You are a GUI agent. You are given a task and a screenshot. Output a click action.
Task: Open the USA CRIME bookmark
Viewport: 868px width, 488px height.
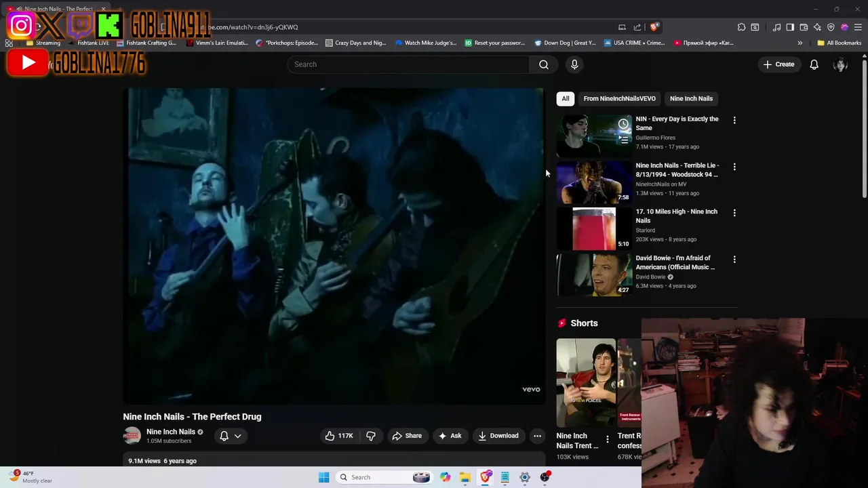[634, 43]
